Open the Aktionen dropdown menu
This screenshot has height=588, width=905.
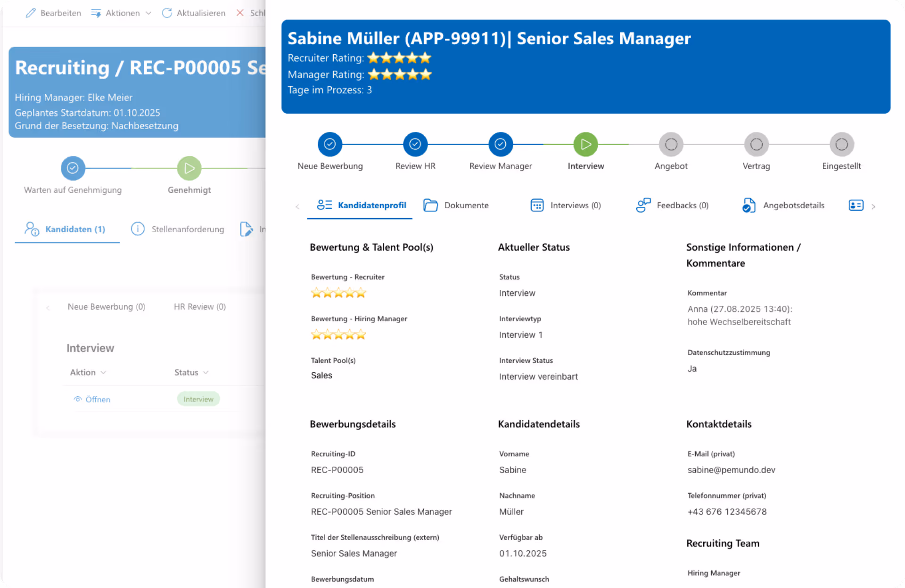[122, 13]
